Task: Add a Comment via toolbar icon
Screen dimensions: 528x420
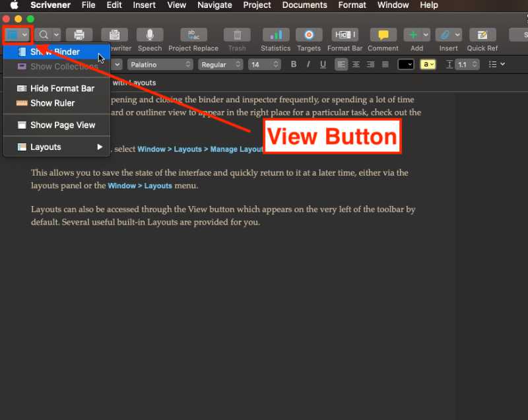Action: coord(383,35)
